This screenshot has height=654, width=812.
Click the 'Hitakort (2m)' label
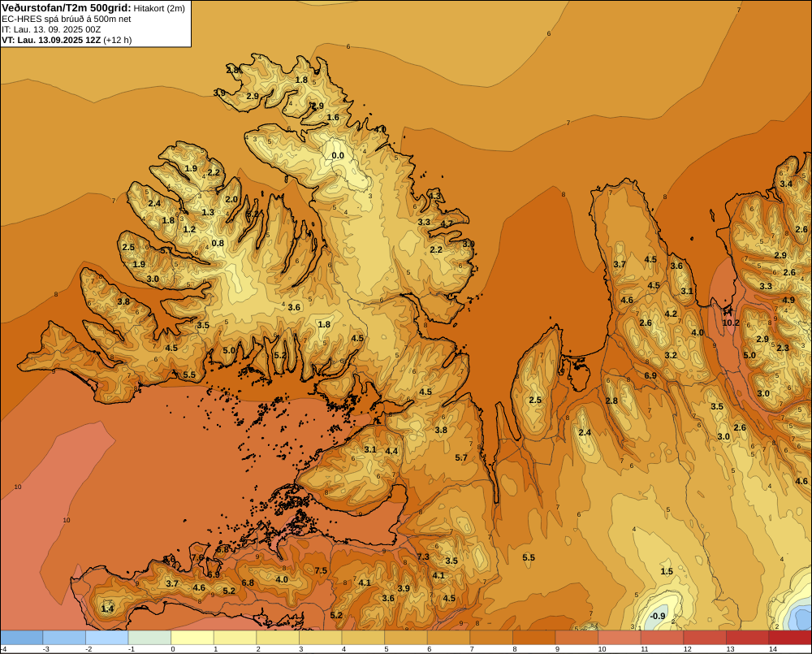pos(159,8)
